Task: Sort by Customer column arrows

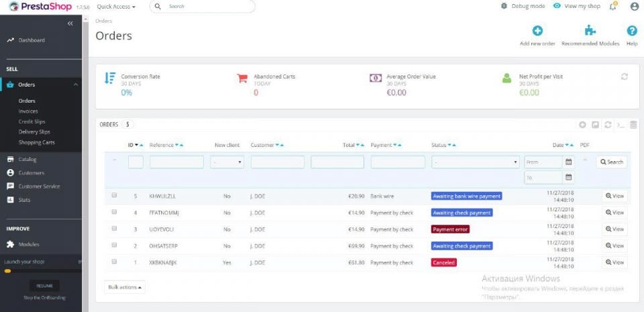Action: coord(279,146)
